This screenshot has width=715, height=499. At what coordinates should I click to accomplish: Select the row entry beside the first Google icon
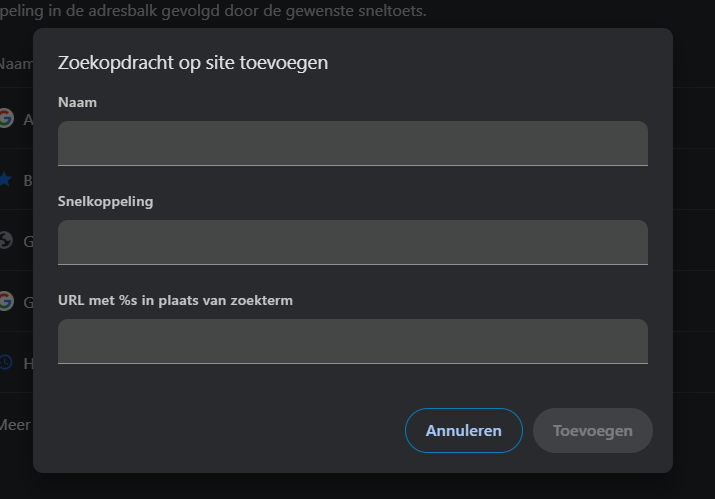(28, 120)
